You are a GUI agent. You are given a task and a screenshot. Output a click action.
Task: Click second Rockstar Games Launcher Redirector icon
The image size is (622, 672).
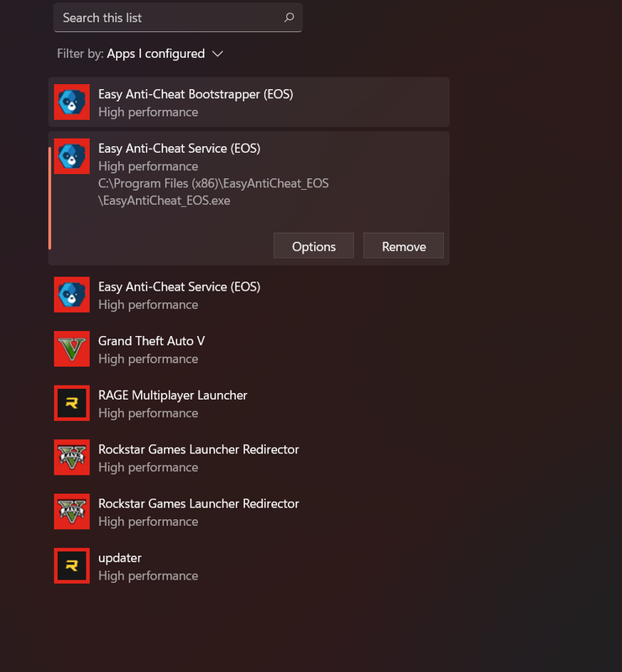coord(71,512)
